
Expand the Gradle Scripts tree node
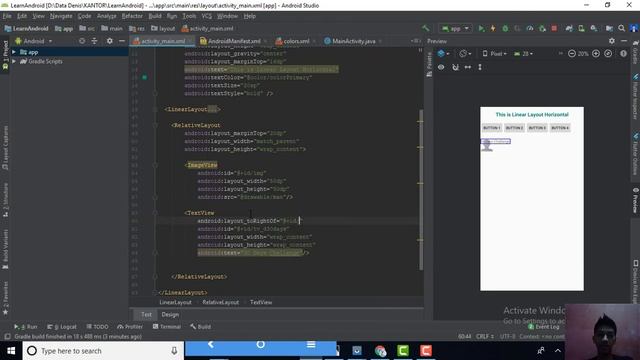[x=14, y=61]
